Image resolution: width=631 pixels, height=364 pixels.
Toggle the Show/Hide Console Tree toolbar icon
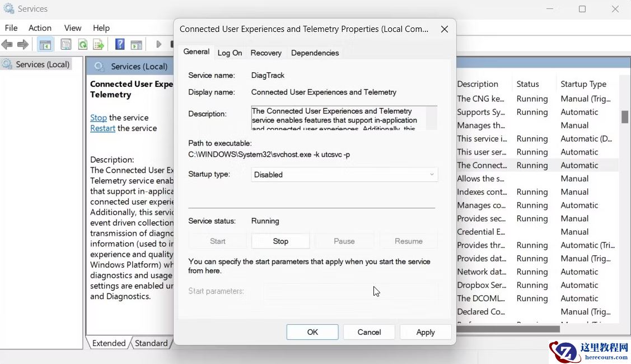pos(45,44)
